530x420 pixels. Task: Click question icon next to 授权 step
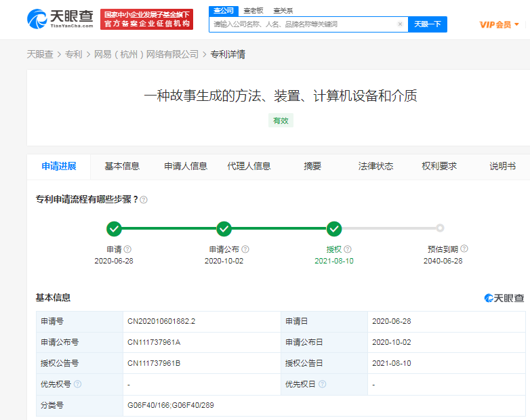(x=348, y=249)
